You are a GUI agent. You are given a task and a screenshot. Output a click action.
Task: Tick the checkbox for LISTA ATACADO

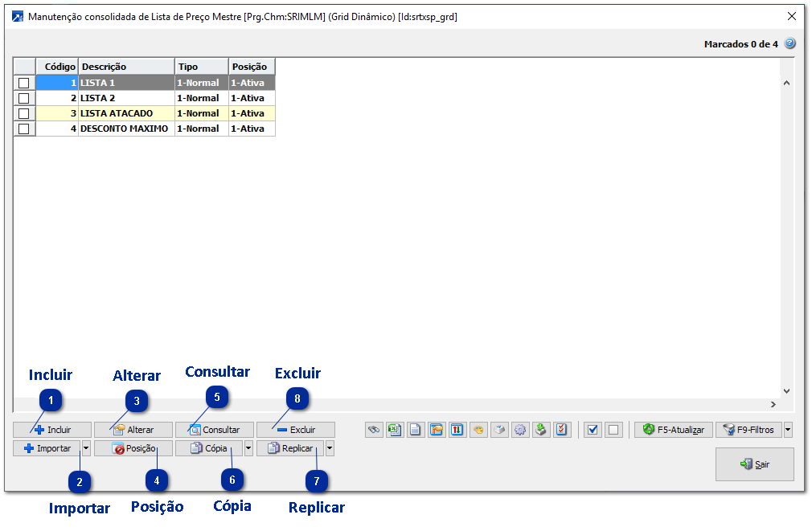(x=24, y=113)
